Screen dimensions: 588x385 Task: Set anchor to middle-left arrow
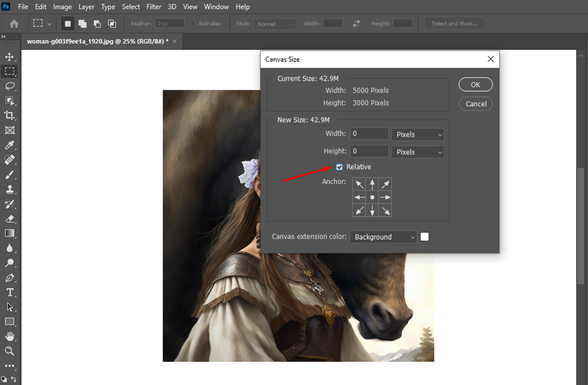click(359, 197)
